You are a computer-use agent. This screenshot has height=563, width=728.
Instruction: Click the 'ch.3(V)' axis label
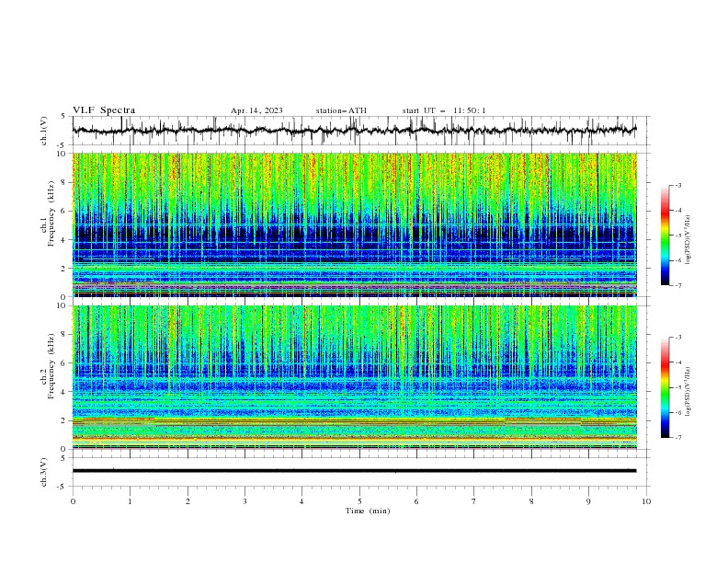(x=44, y=472)
